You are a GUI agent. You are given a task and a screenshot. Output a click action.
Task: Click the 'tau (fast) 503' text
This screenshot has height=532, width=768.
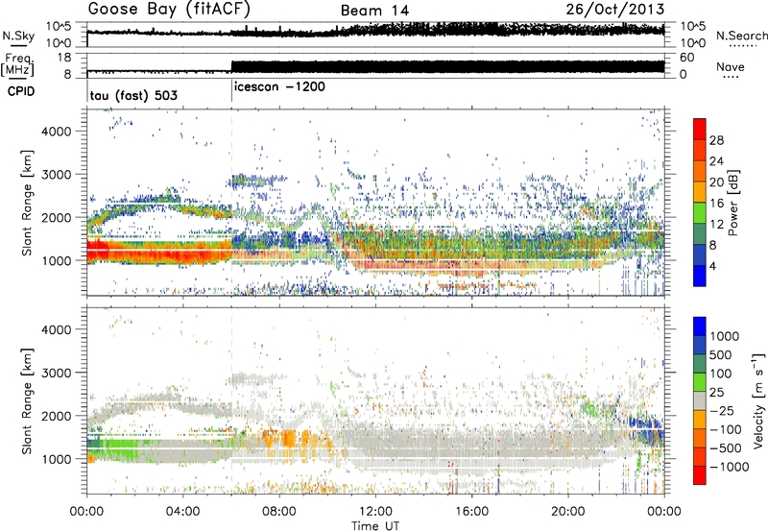[x=133, y=95]
